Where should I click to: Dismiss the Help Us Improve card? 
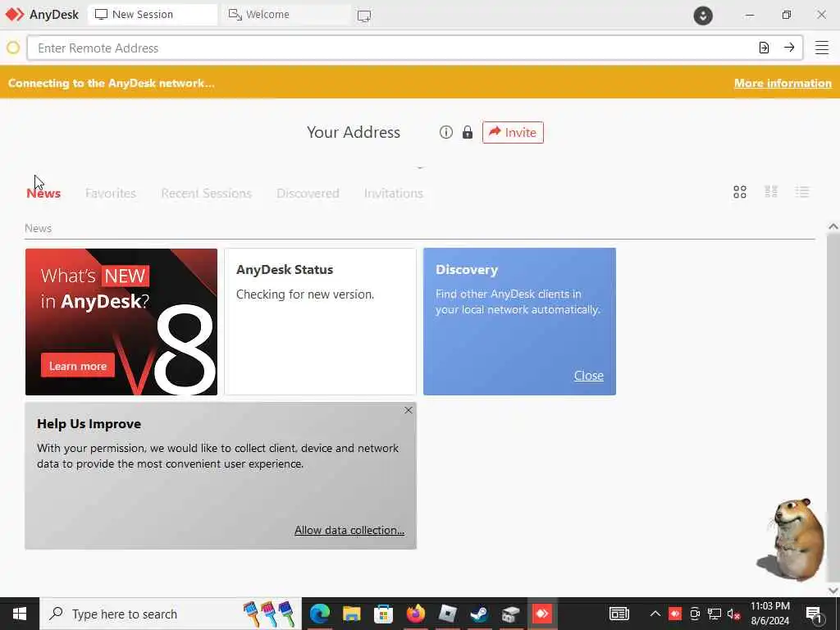tap(409, 410)
